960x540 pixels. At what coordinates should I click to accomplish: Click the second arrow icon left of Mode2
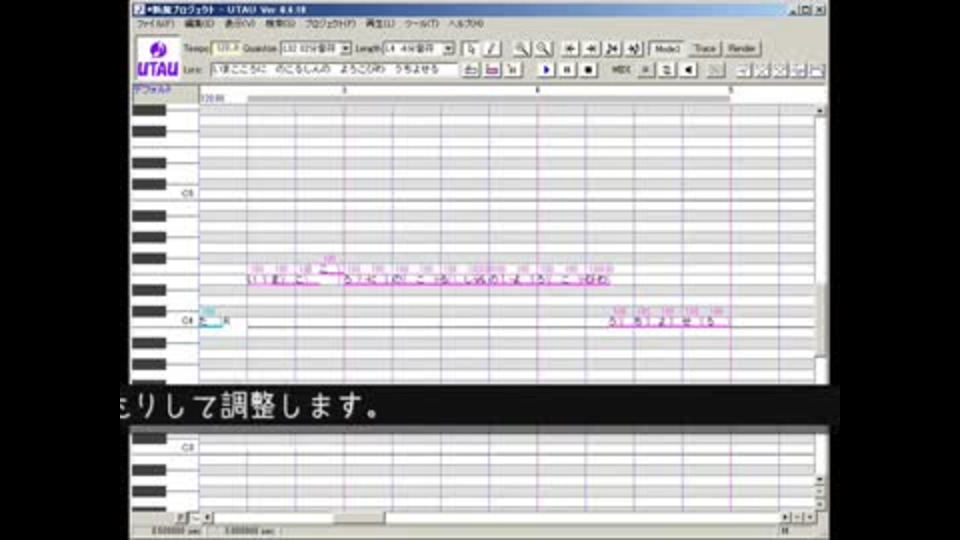(591, 48)
